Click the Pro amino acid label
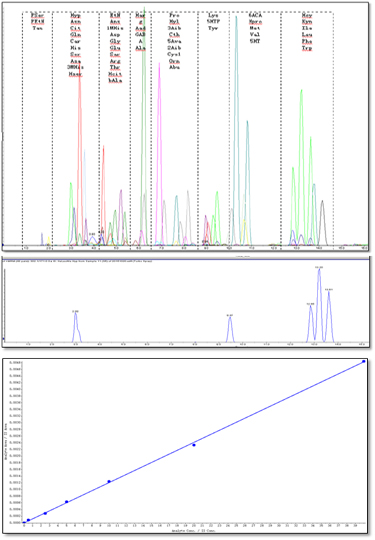 coord(175,15)
